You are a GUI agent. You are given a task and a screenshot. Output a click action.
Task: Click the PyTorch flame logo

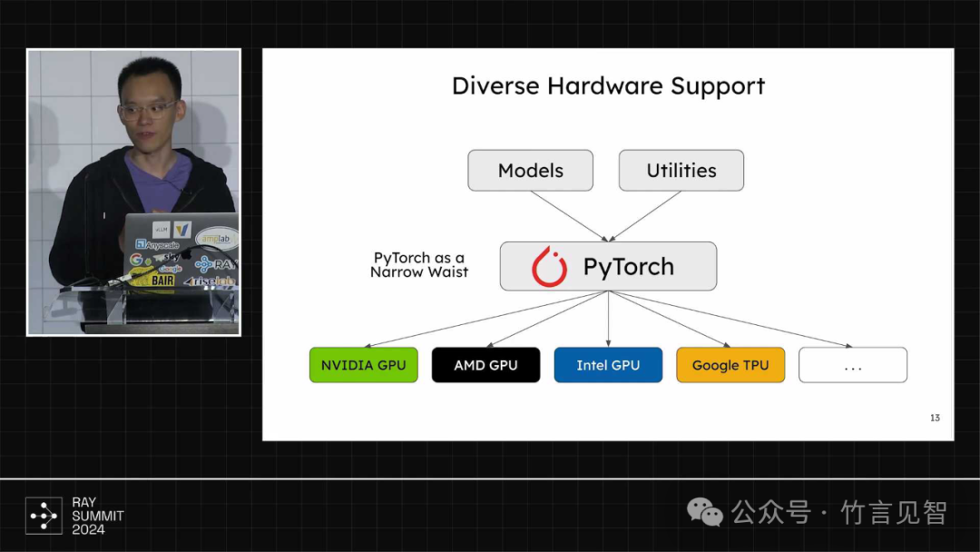[549, 267]
